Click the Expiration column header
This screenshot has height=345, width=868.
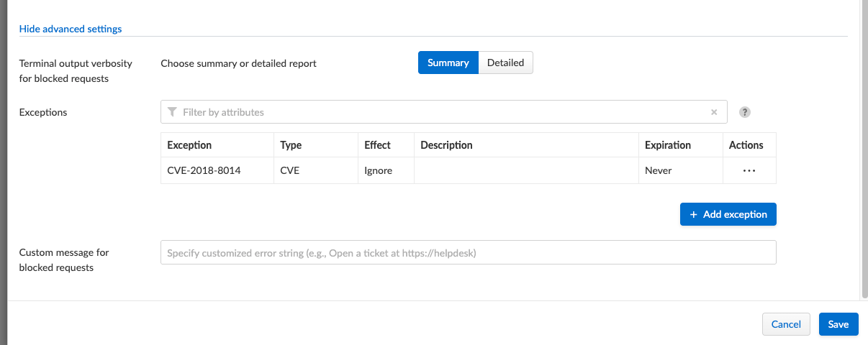[668, 145]
